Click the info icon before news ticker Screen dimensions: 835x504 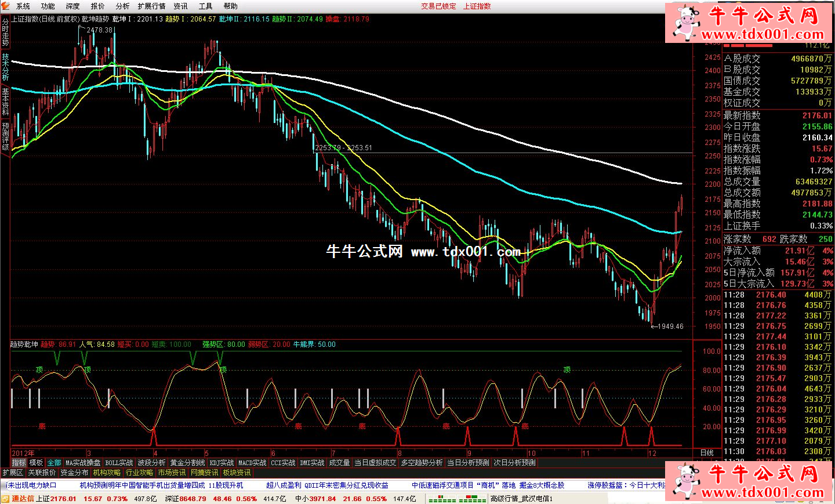tap(5, 485)
